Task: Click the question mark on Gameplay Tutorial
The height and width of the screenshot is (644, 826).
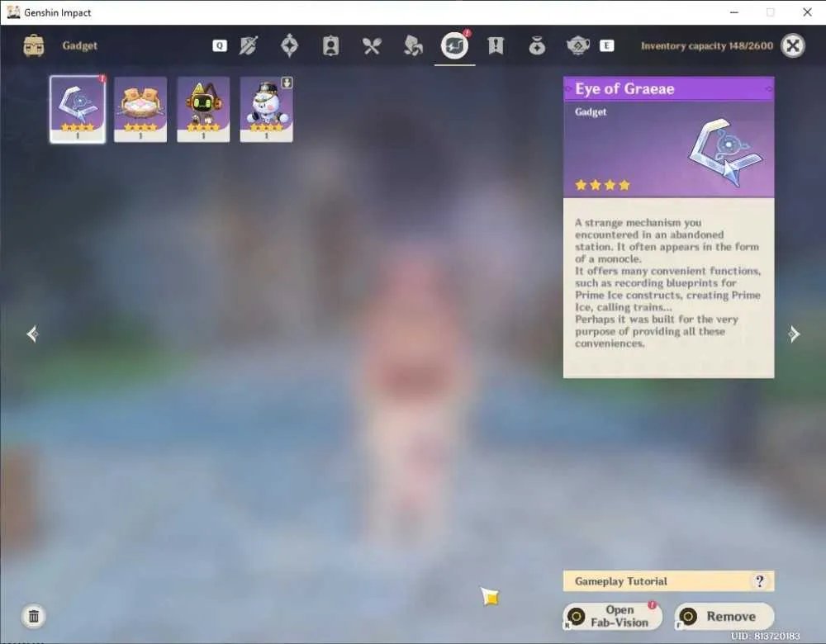Action: click(x=760, y=581)
